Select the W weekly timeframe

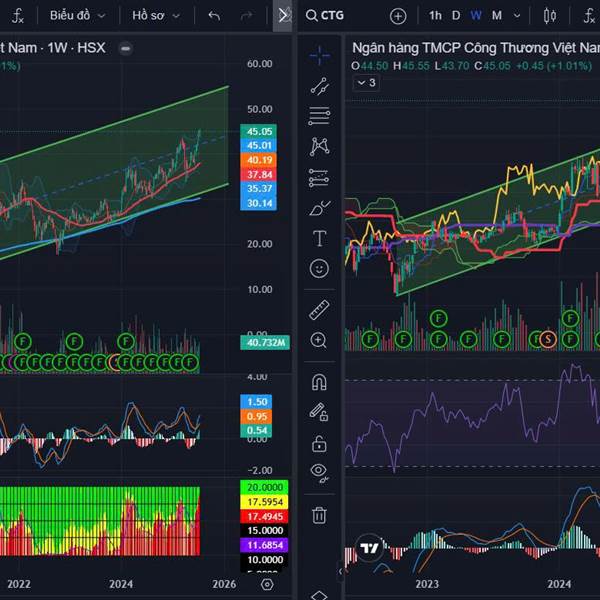pos(476,16)
